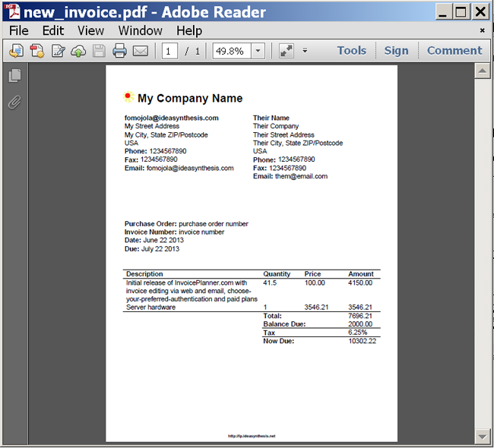The height and width of the screenshot is (448, 494).
Task: Open the Tools pane
Action: pos(351,51)
